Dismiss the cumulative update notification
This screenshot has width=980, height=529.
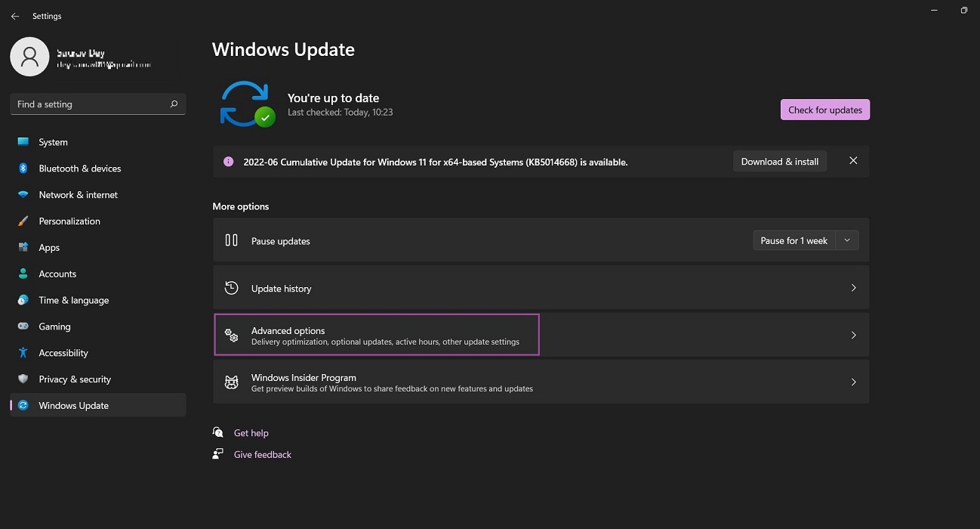click(853, 160)
